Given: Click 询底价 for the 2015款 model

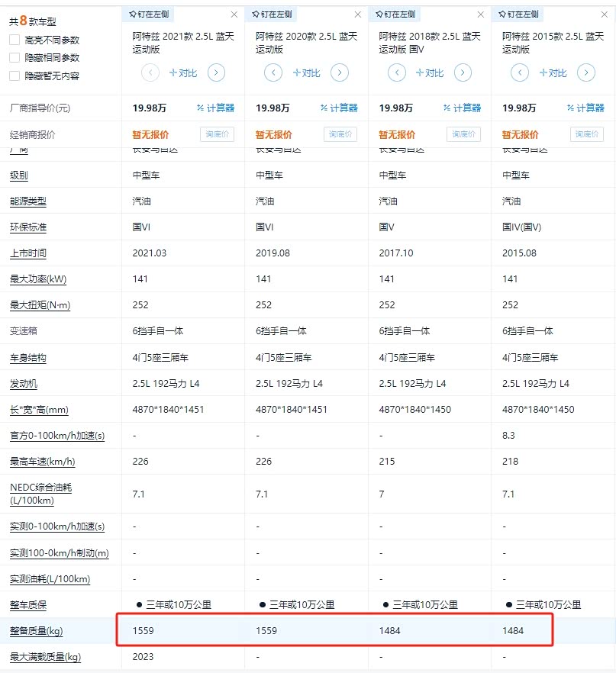Looking at the screenshot, I should pyautogui.click(x=587, y=135).
